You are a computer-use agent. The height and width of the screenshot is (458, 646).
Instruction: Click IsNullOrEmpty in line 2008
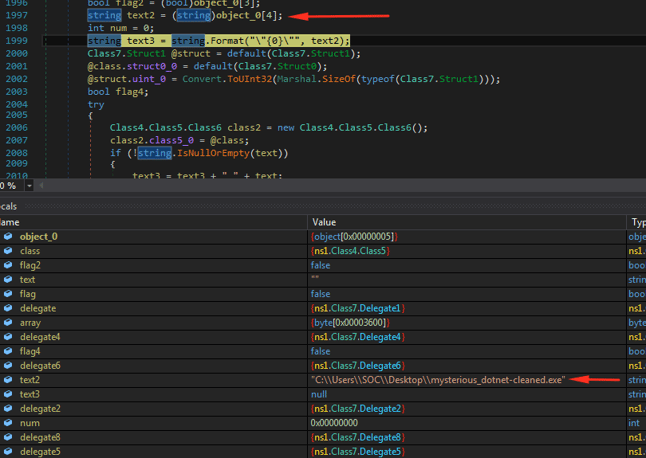coord(213,153)
